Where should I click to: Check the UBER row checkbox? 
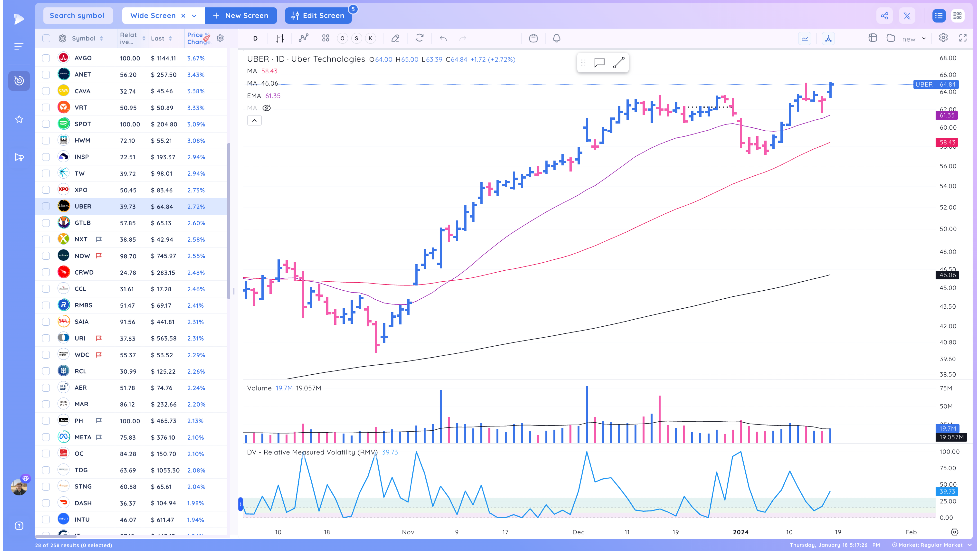46,207
